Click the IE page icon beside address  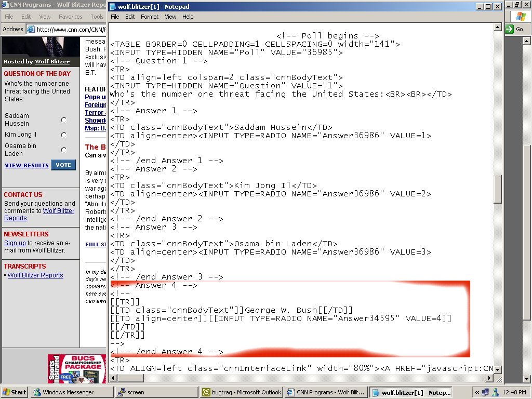pyautogui.click(x=31, y=30)
